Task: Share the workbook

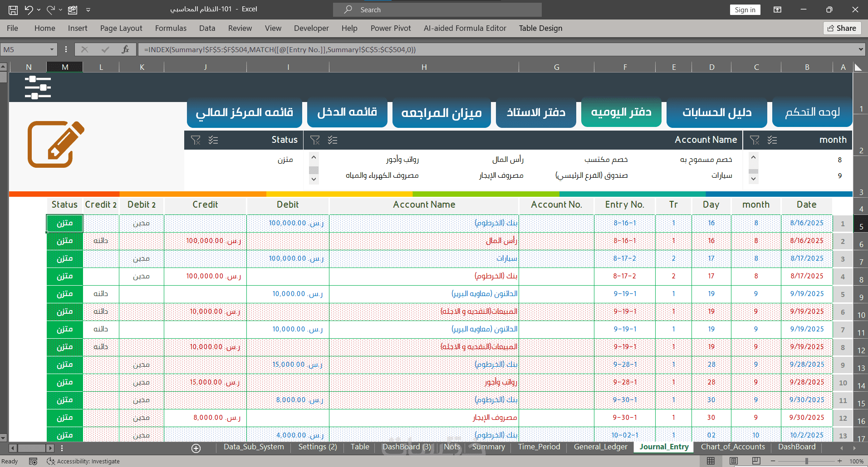Action: click(x=842, y=28)
